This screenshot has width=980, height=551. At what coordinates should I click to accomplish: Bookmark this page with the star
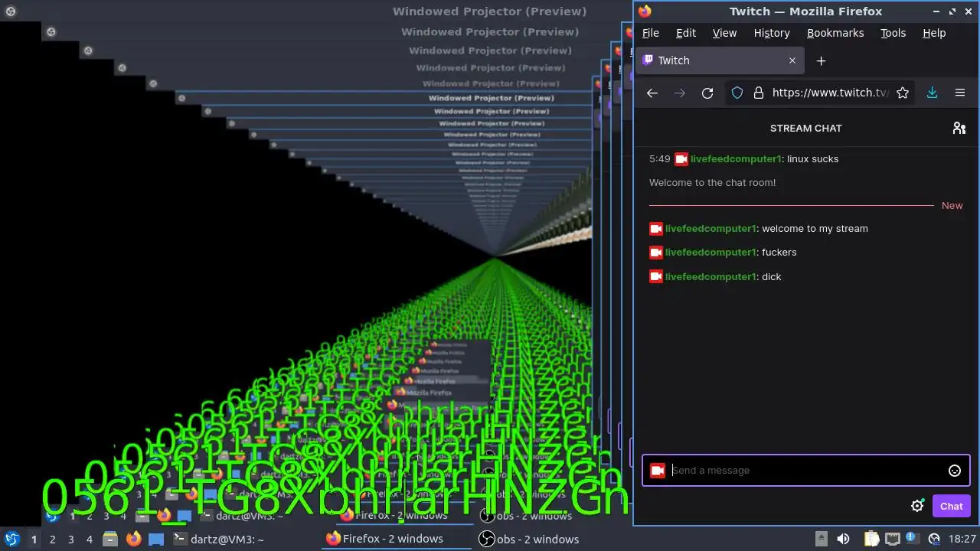tap(903, 93)
